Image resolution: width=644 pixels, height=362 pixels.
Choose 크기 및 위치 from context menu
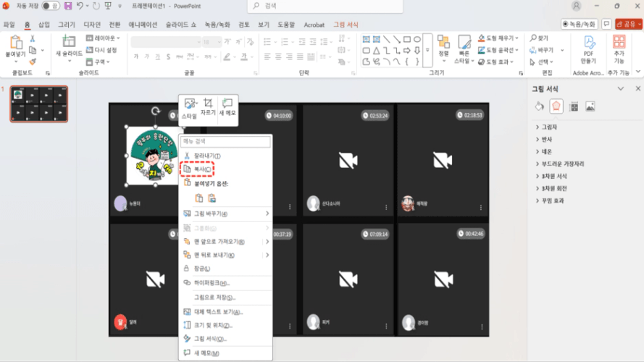coord(225,326)
